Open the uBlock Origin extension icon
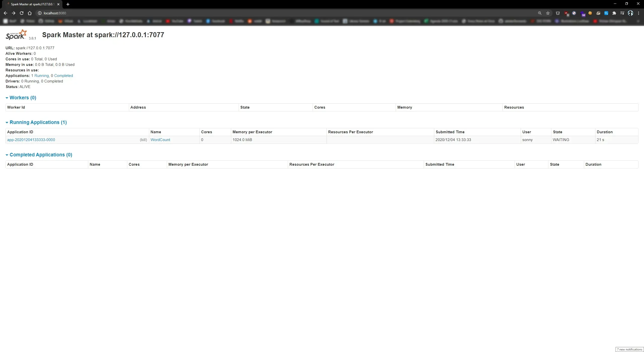 566,13
